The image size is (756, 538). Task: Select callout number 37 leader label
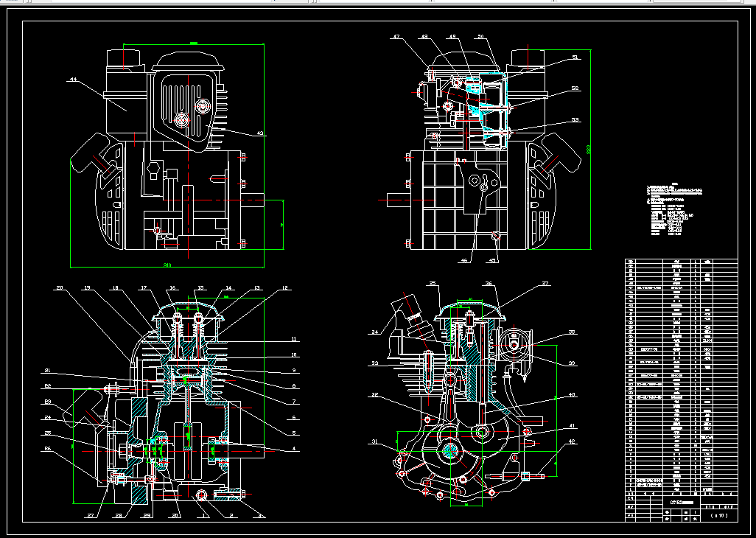[545, 284]
